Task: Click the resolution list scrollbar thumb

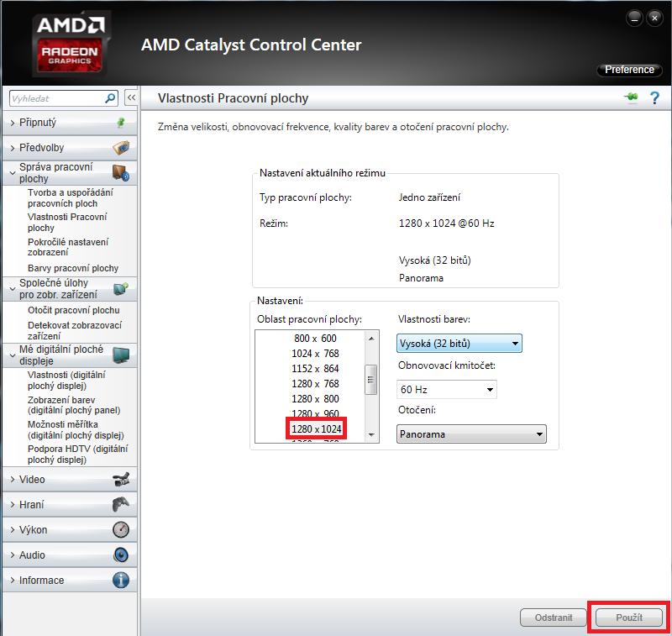Action: pyautogui.click(x=371, y=380)
